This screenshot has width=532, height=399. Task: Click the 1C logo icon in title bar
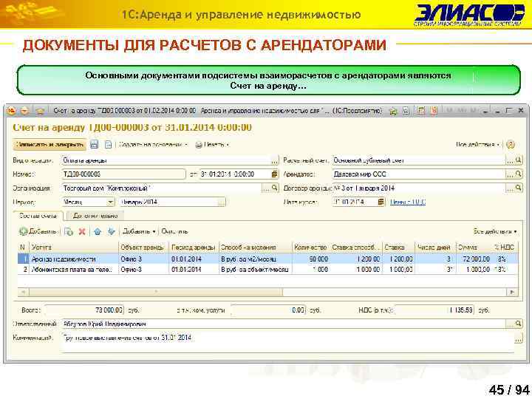tap(11, 111)
